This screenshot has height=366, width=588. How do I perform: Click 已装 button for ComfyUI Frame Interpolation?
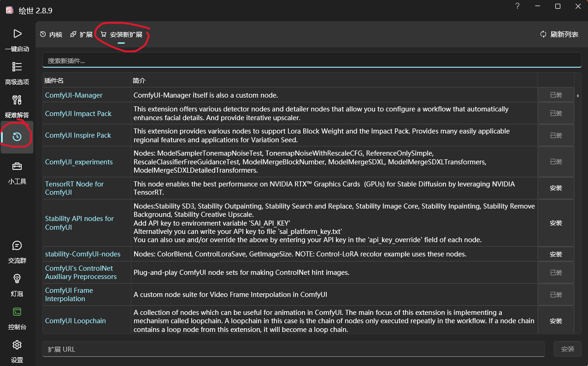556,295
